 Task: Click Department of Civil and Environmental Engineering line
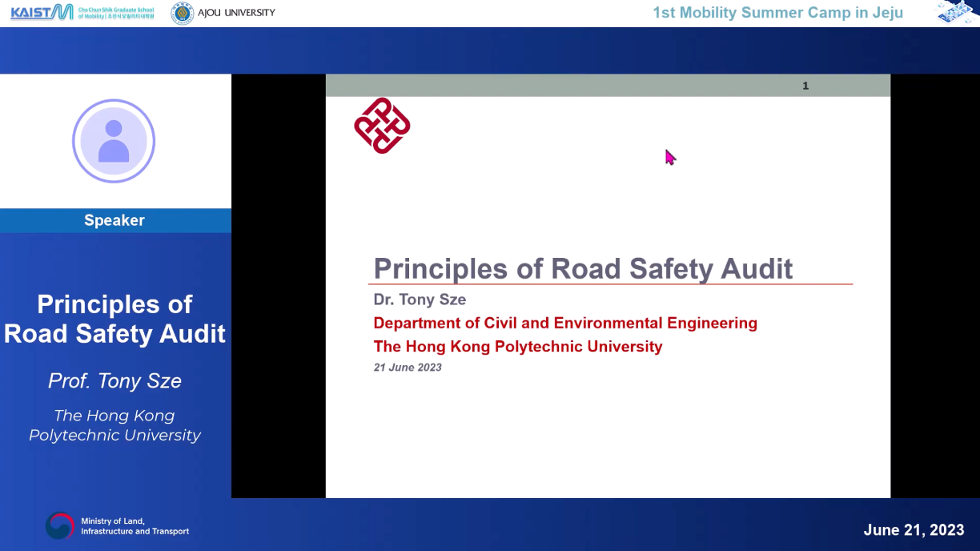click(x=565, y=323)
